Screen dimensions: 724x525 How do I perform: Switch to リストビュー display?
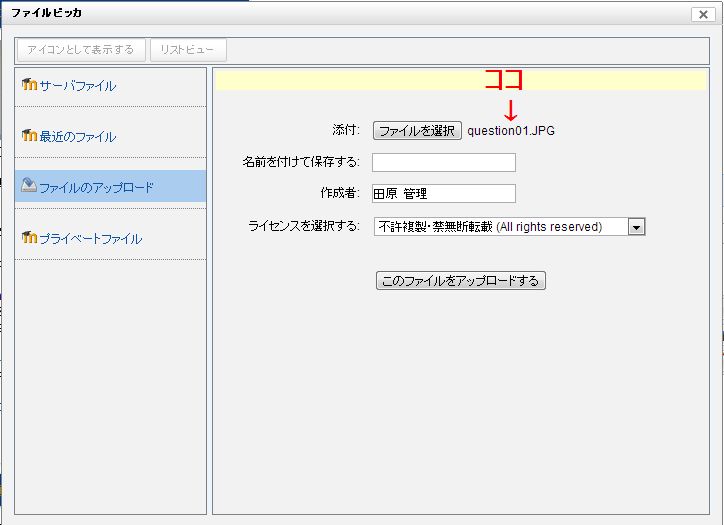[188, 49]
